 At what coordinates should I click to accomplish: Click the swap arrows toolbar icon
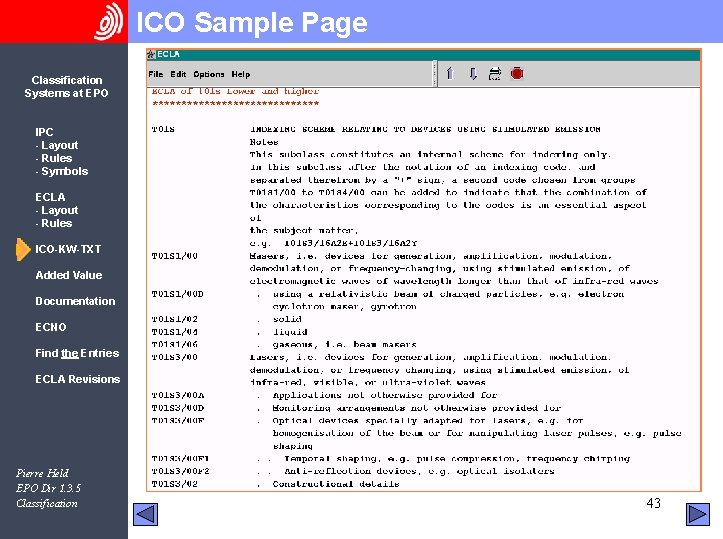click(495, 74)
